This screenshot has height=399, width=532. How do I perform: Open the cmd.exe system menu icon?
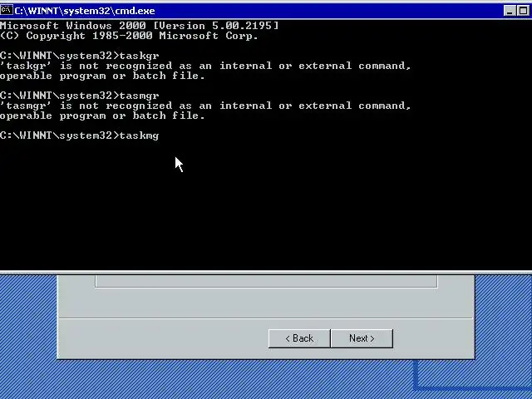(7, 10)
